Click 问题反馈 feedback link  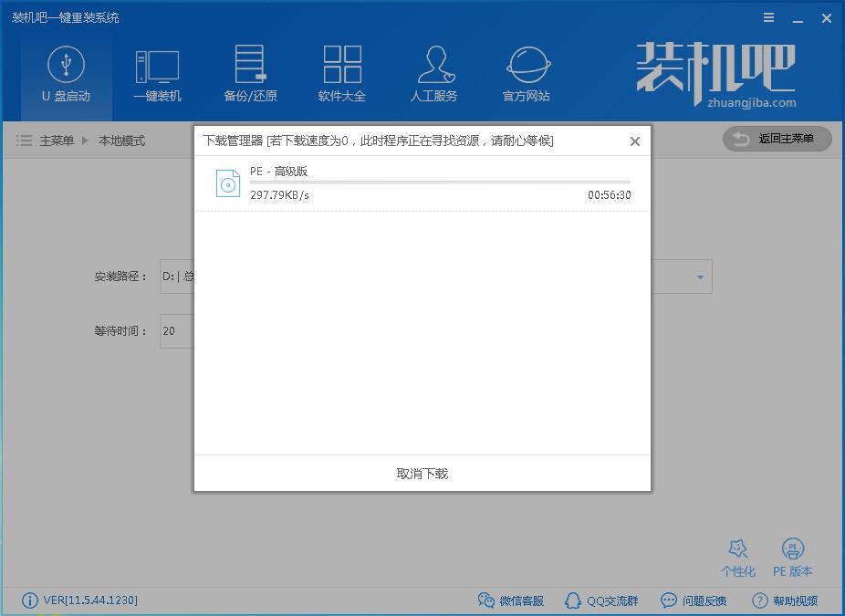tap(694, 600)
